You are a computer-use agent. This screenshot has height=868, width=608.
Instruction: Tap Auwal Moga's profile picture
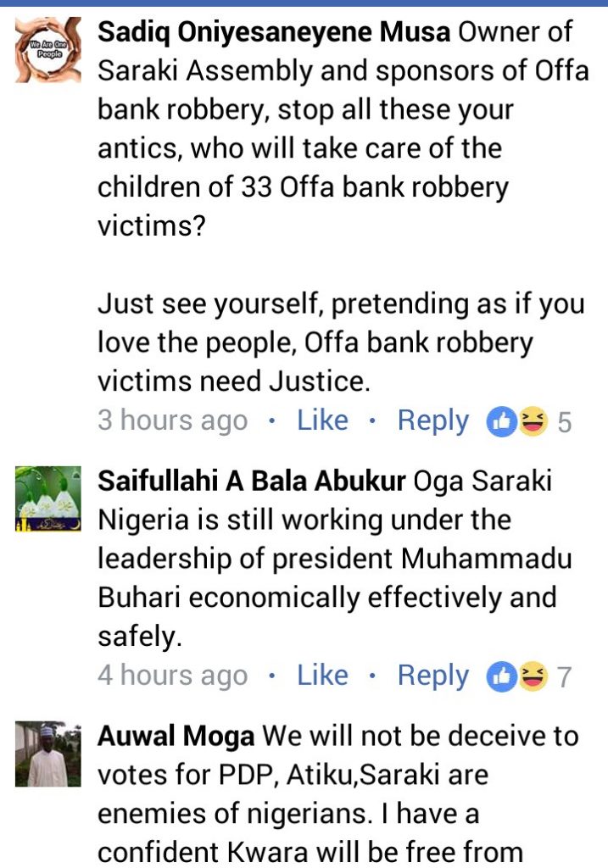[48, 754]
